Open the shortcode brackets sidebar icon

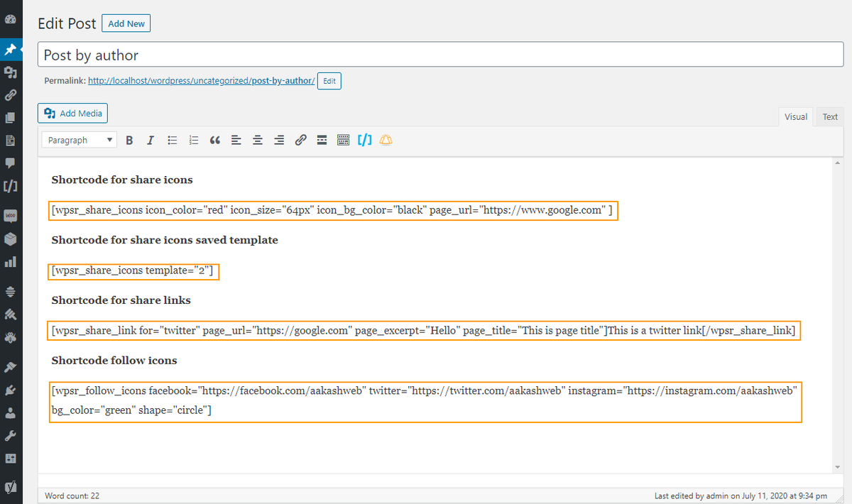(x=11, y=187)
